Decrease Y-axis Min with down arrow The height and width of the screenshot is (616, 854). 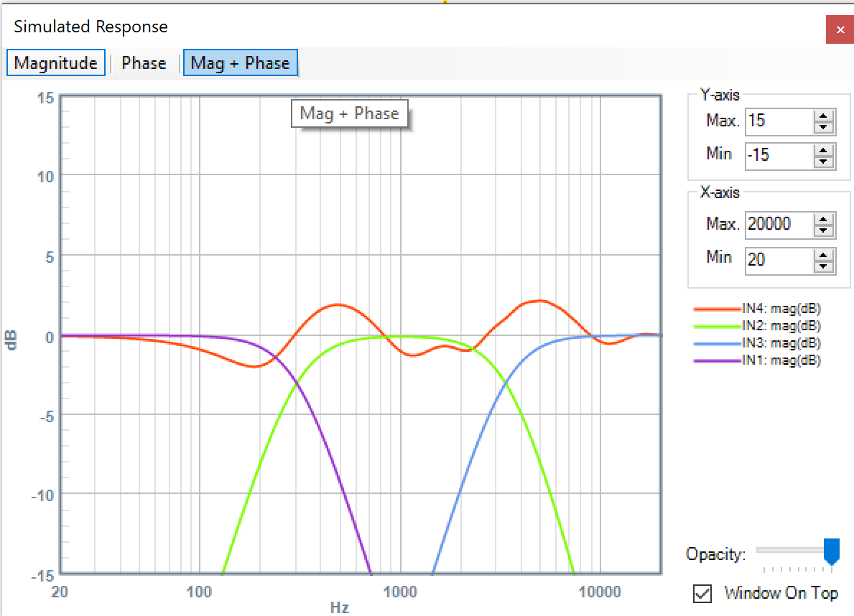pyautogui.click(x=824, y=162)
